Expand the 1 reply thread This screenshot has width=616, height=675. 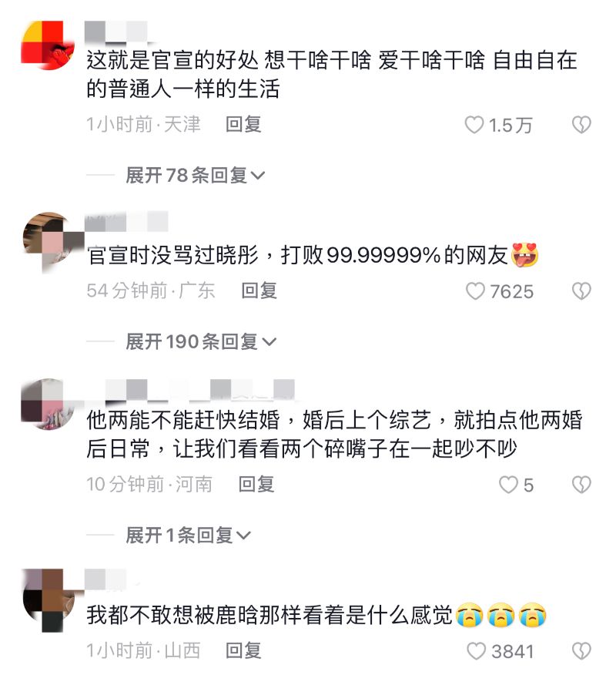pos(188,535)
